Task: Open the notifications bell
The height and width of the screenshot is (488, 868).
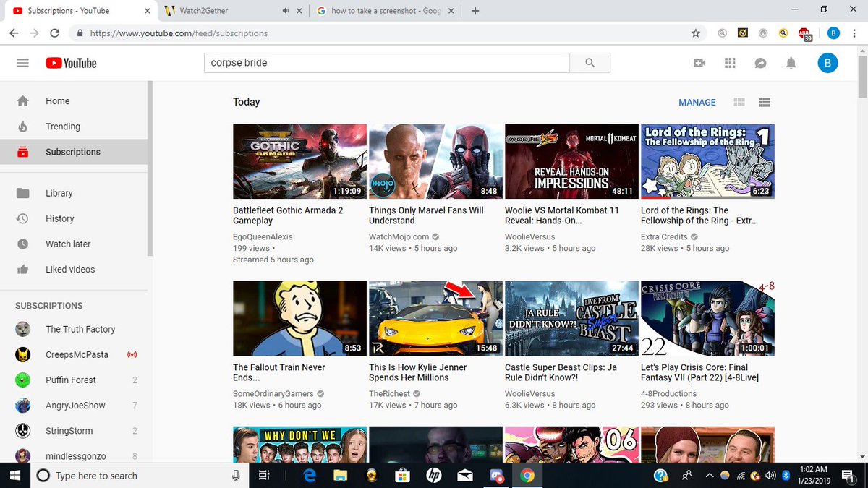Action: (x=791, y=63)
